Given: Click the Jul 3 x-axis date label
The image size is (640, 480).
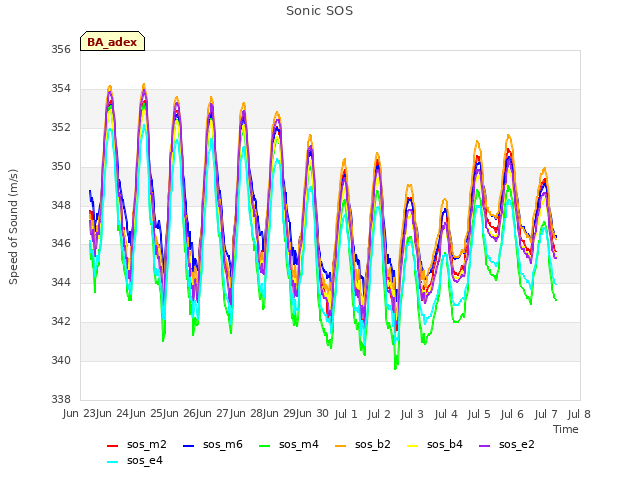Looking at the screenshot, I should click(412, 415).
